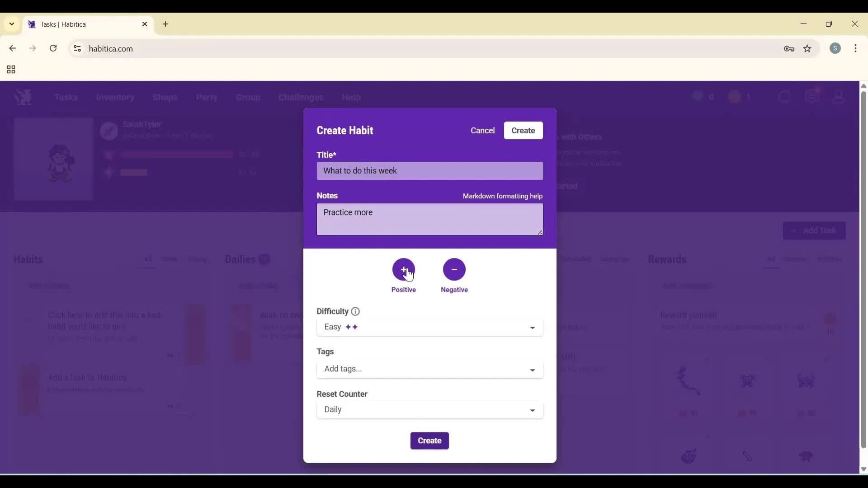Open the Difficulty info tooltip icon

355,311
